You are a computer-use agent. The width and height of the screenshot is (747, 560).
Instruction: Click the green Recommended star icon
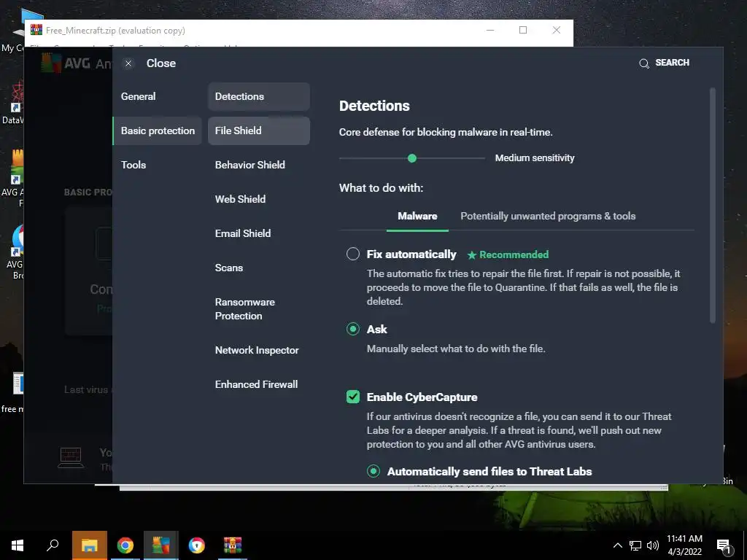click(472, 255)
